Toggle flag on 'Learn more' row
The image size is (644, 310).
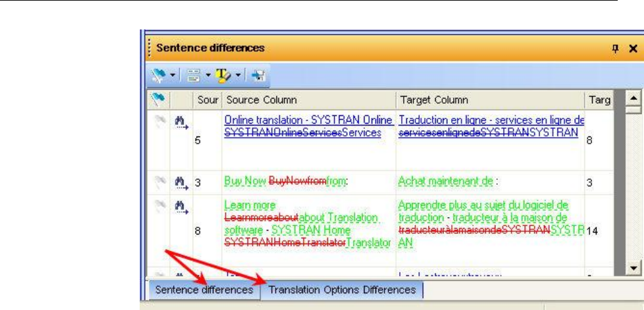coord(160,204)
